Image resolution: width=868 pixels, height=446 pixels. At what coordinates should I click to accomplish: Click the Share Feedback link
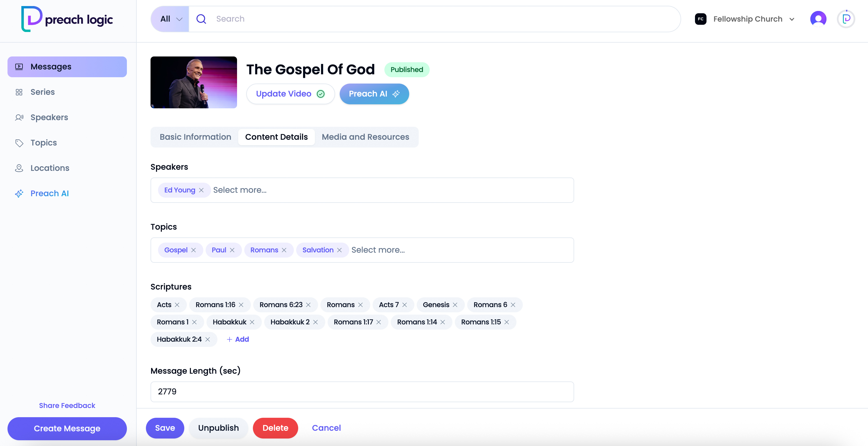pyautogui.click(x=67, y=405)
